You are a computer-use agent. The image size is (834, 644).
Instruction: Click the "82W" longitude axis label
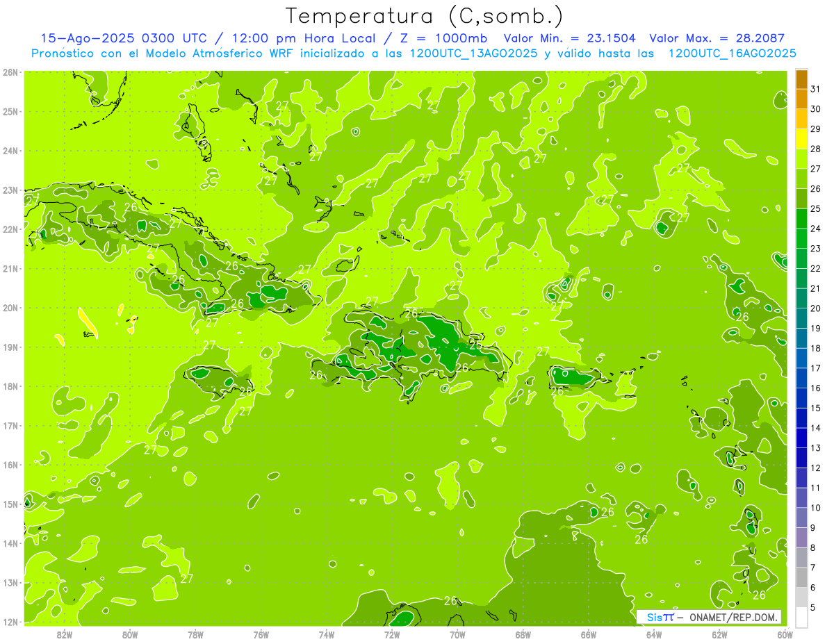[65, 635]
